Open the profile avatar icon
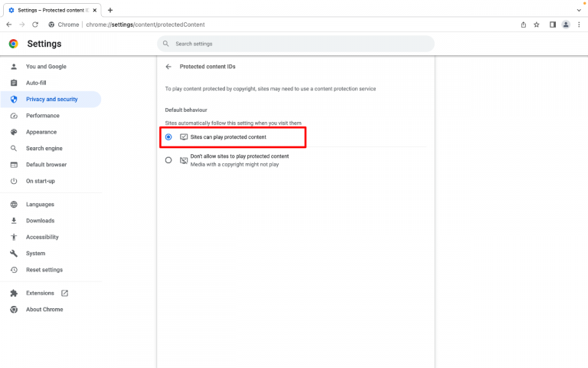The width and height of the screenshot is (588, 368). pos(566,25)
